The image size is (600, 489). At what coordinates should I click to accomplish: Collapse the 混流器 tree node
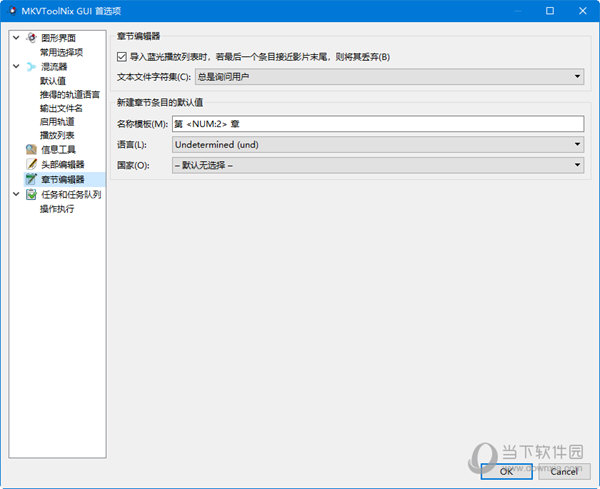point(16,66)
